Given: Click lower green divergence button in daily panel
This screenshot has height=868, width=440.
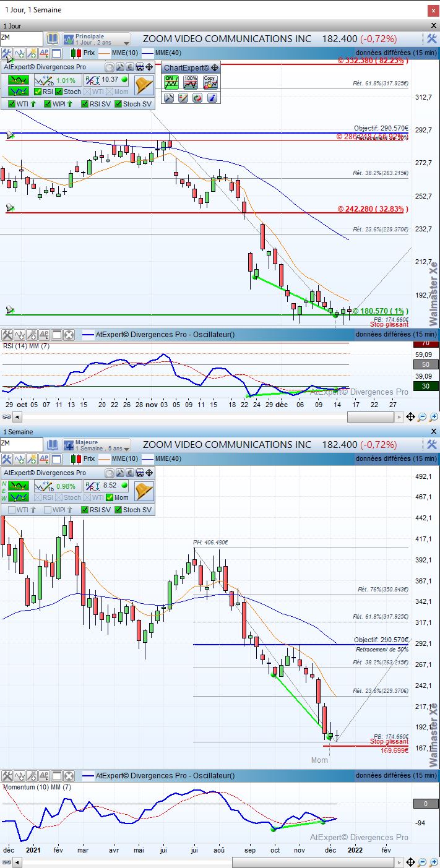Looking at the screenshot, I should 19,92.
